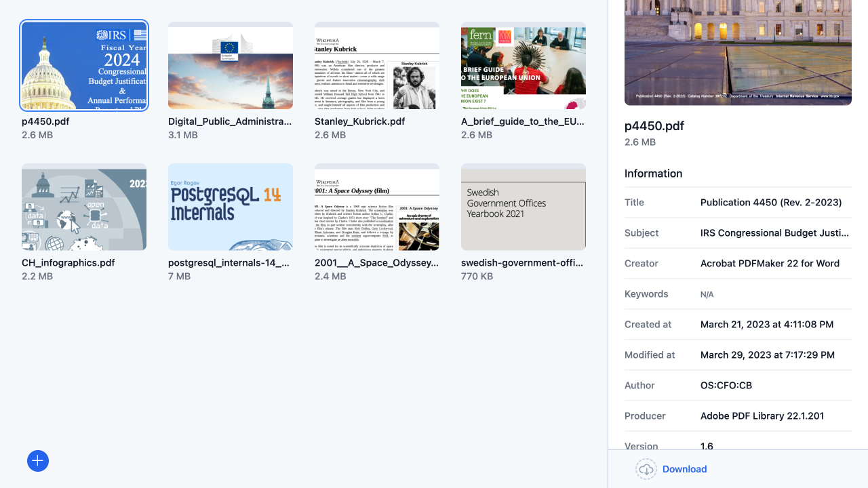Viewport: 868px width, 488px height.
Task: Open the CH_infographics.pdf thumbnail
Action: [x=83, y=207]
